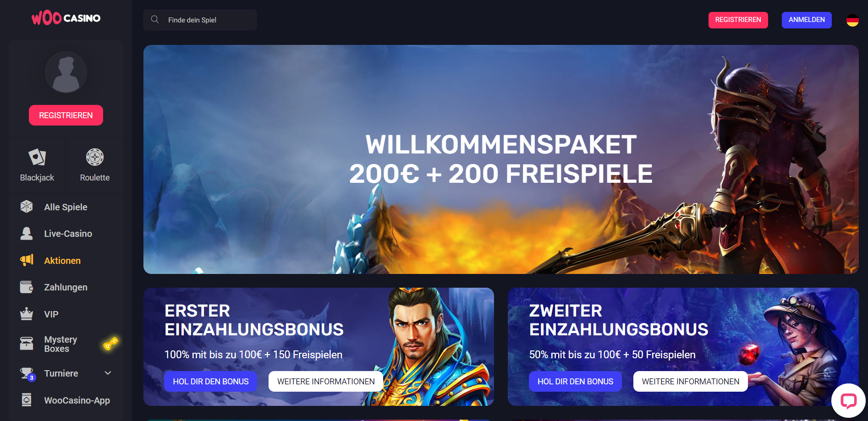Select the Mystery Boxes menu entry
The image size is (868, 421).
click(x=66, y=344)
